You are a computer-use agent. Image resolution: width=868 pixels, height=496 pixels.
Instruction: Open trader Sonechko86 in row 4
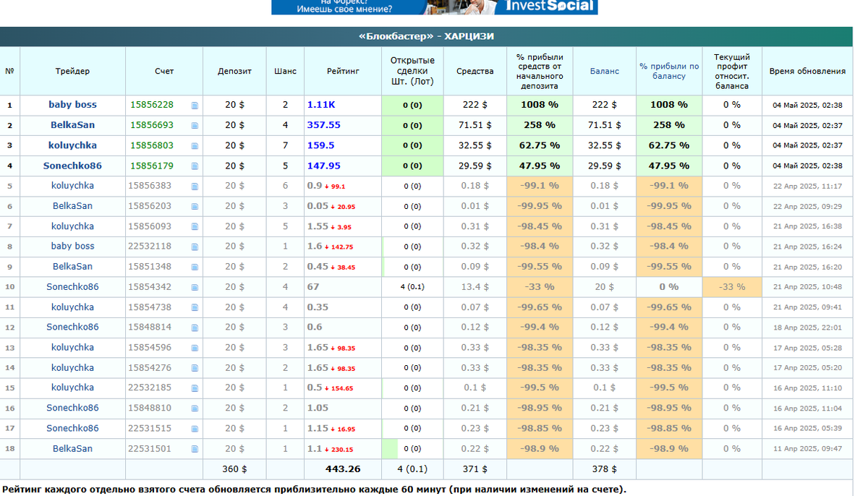[72, 166]
